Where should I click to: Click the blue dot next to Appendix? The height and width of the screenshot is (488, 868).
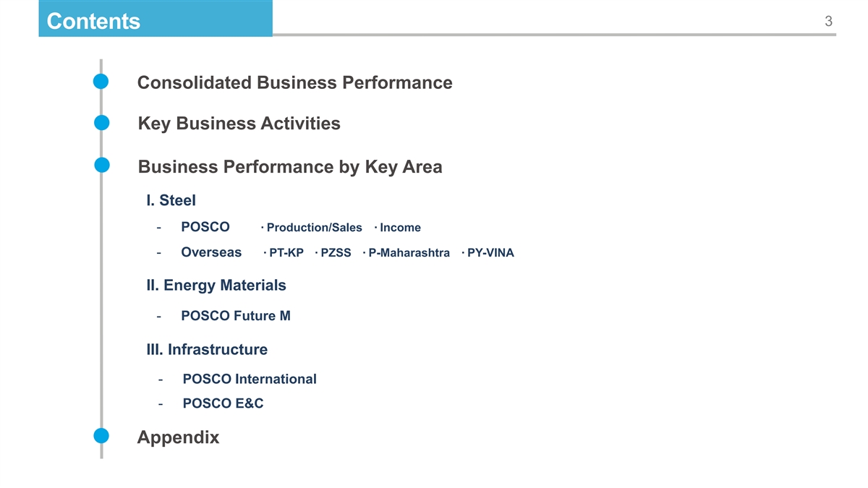coord(101,437)
